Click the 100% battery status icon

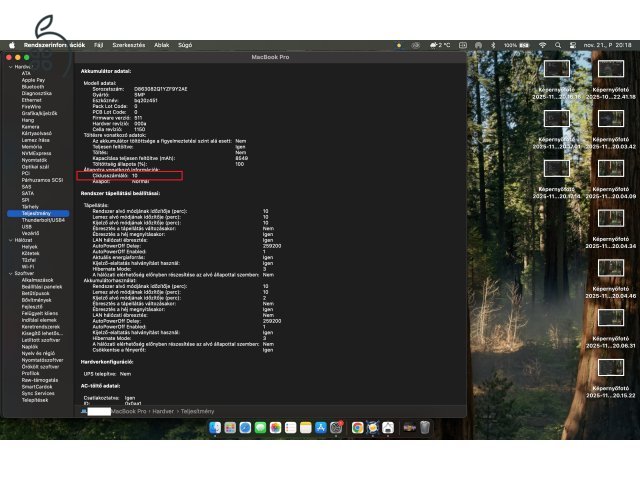pyautogui.click(x=516, y=45)
